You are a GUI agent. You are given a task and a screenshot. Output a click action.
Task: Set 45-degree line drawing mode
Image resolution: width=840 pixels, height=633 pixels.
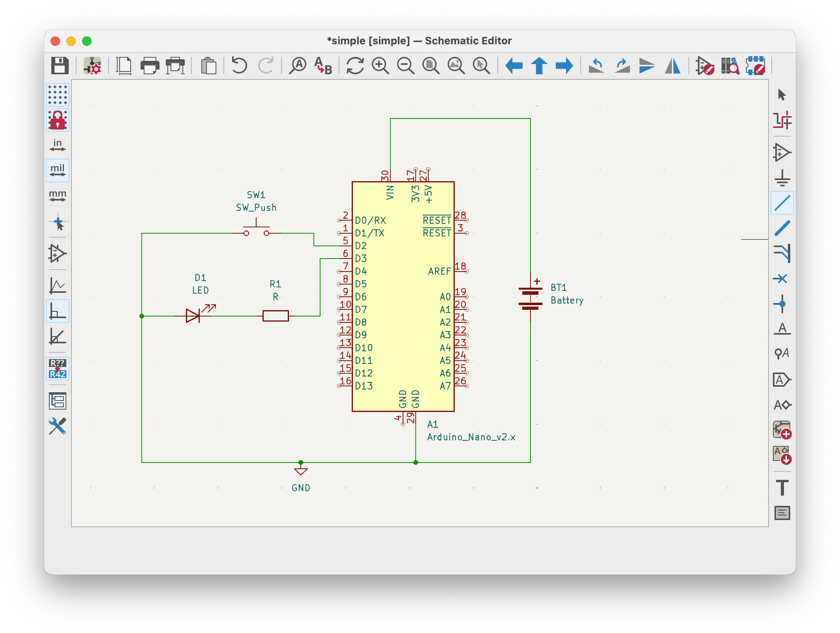pyautogui.click(x=58, y=337)
